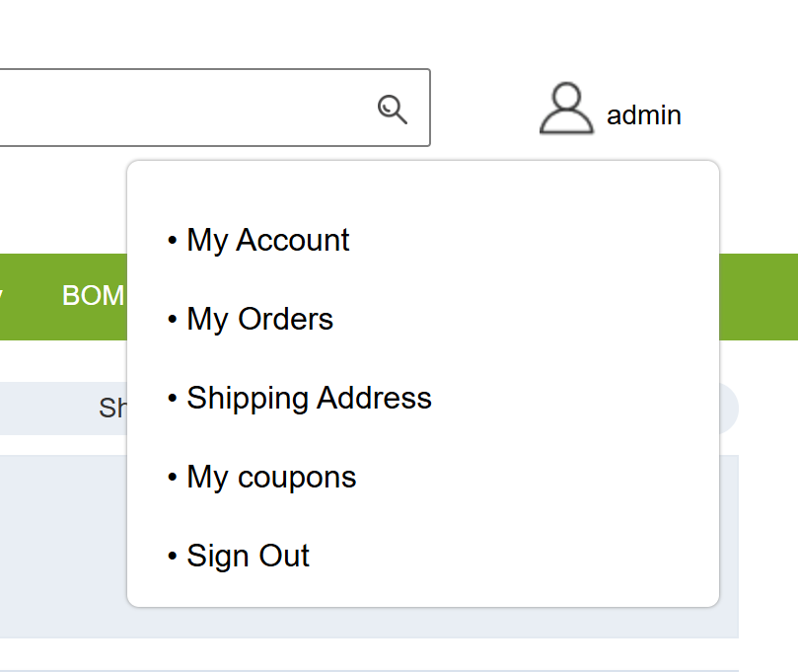
Task: Click the bullet before My Orders
Action: point(173,320)
